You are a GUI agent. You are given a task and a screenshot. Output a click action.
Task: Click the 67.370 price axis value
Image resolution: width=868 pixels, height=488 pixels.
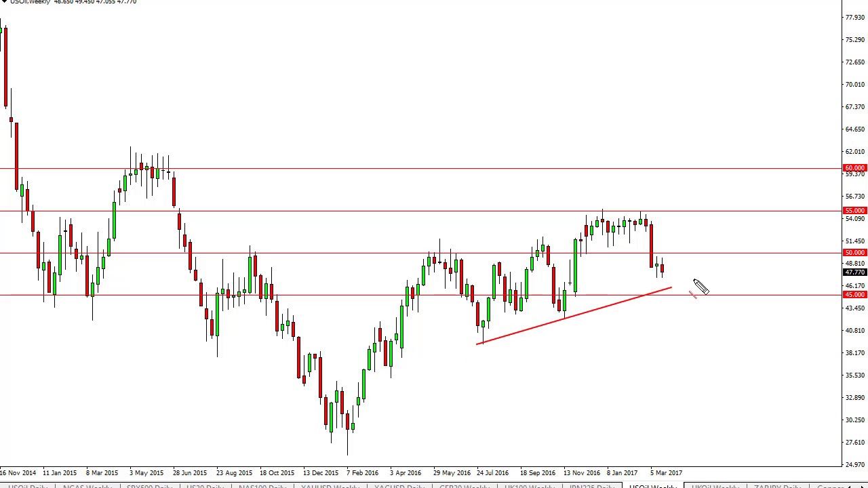pyautogui.click(x=855, y=106)
